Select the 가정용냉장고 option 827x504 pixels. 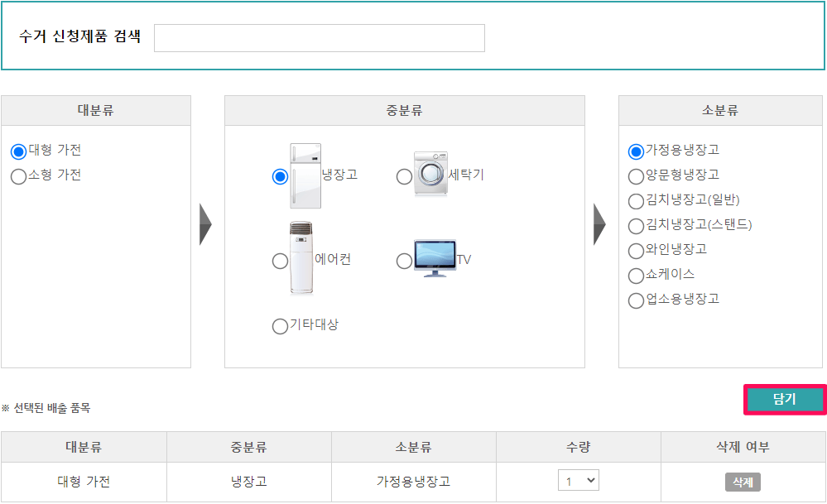634,150
